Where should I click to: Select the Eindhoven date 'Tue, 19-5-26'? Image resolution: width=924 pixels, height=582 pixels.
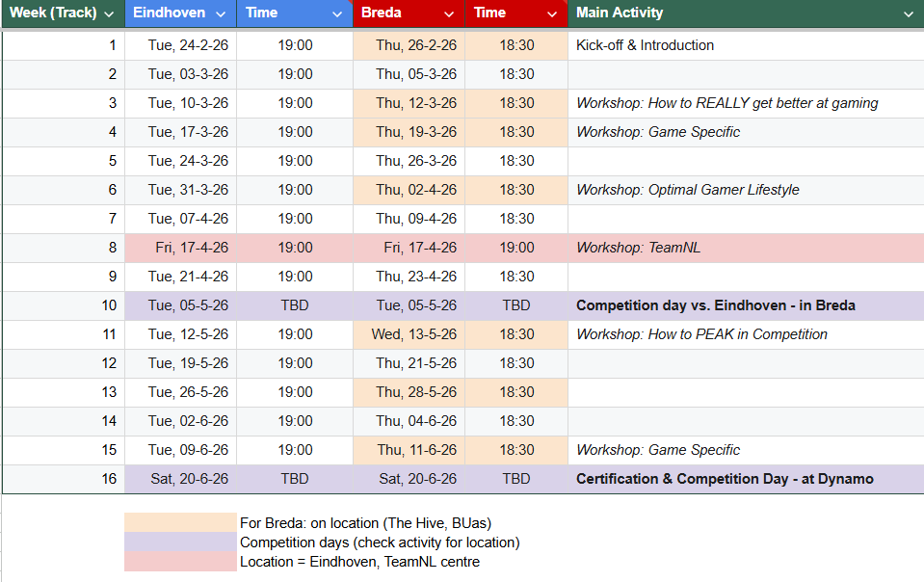(181, 363)
